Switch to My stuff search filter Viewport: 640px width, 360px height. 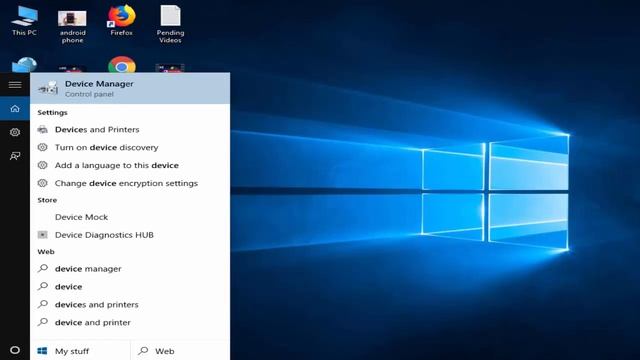click(80, 351)
